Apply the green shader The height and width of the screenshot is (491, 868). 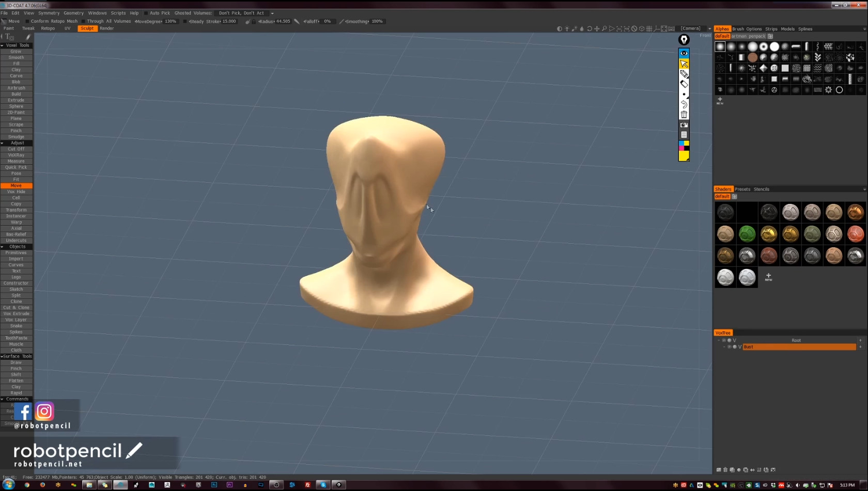coord(747,234)
